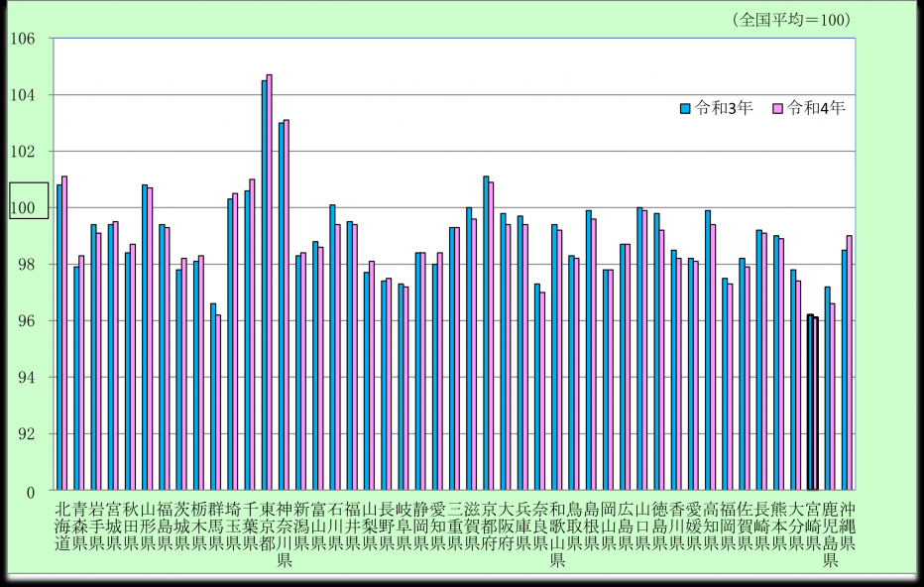Viewport: 924px width, 587px height.
Task: Select the 京都府 axis label
Action: pyautogui.click(x=490, y=527)
